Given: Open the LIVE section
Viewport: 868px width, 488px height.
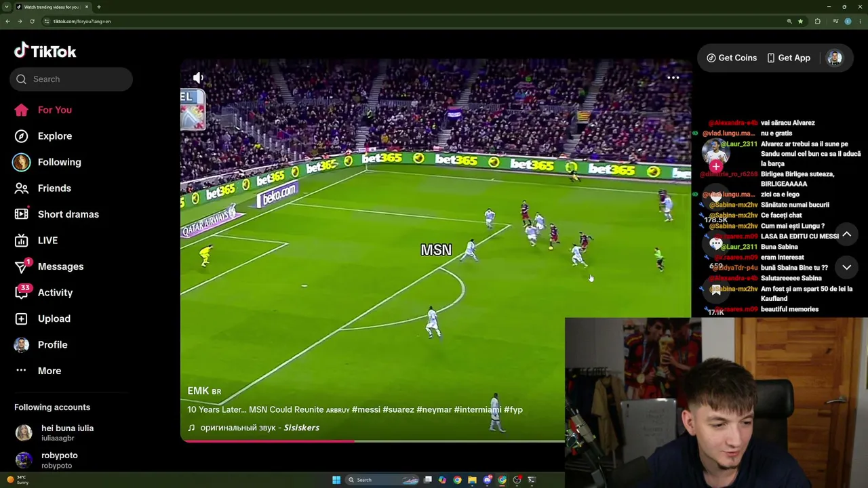Looking at the screenshot, I should (x=36, y=241).
